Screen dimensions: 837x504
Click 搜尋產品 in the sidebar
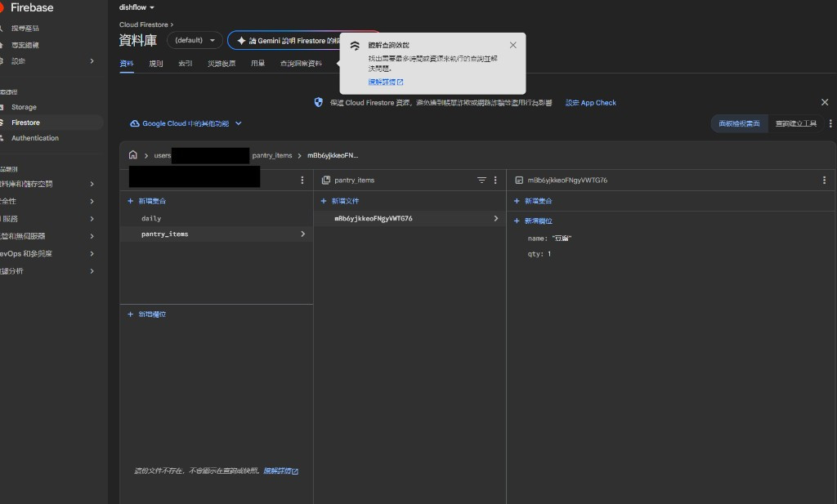tap(25, 29)
